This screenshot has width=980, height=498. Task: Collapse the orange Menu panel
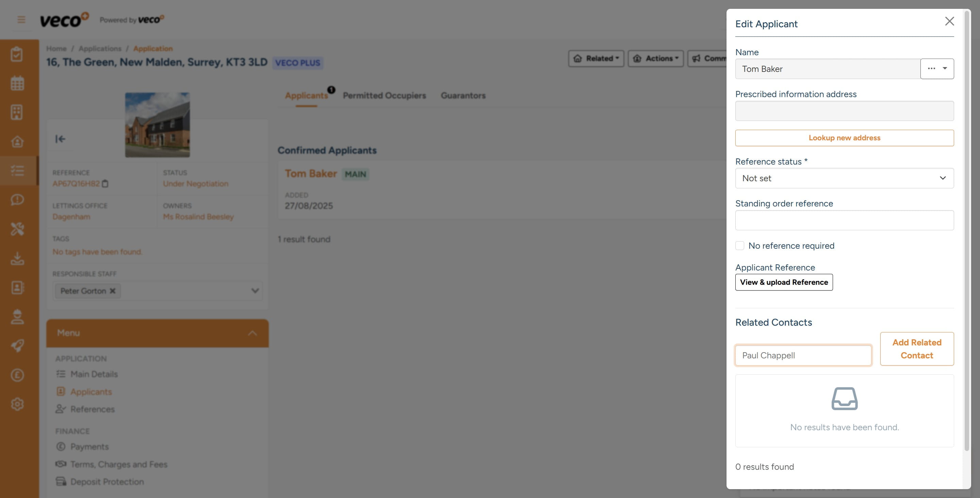coord(252,333)
